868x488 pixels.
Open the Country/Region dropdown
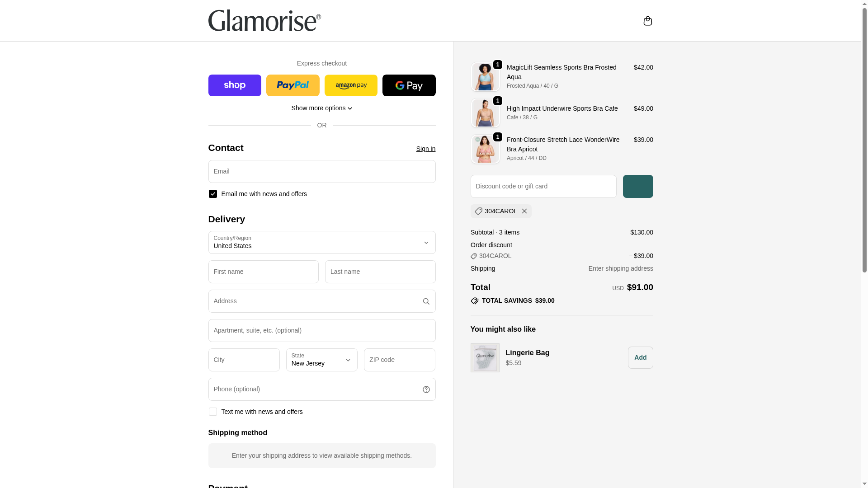coord(322,243)
